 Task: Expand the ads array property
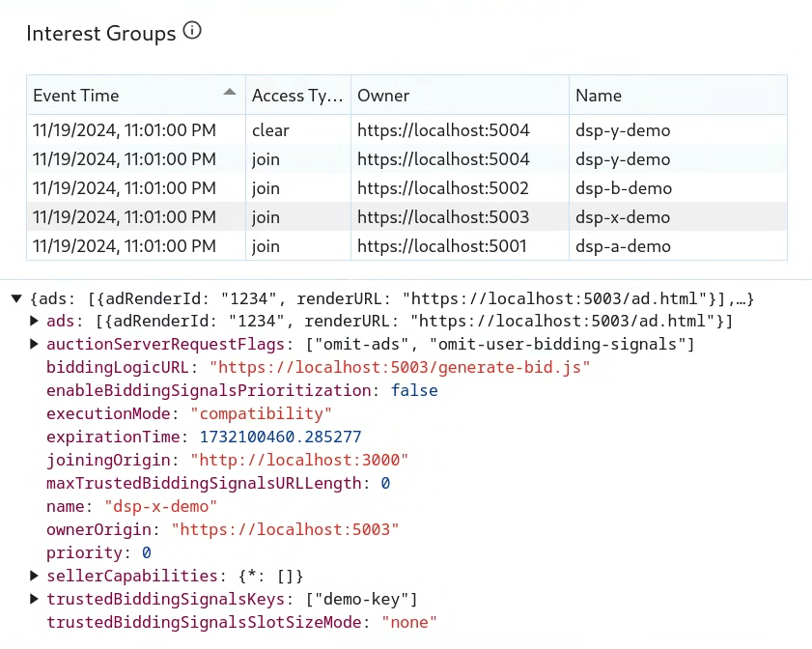tap(35, 321)
